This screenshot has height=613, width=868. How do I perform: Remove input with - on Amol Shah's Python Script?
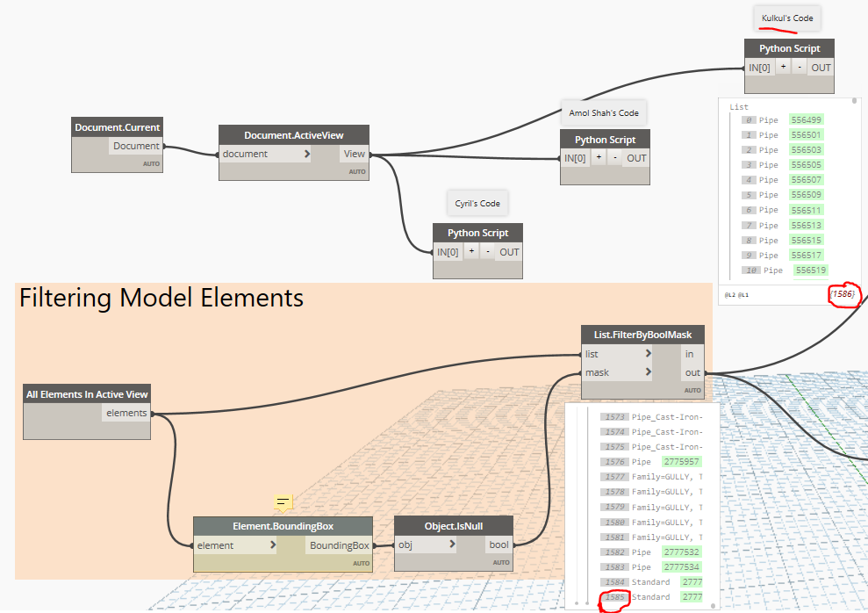[x=615, y=158]
